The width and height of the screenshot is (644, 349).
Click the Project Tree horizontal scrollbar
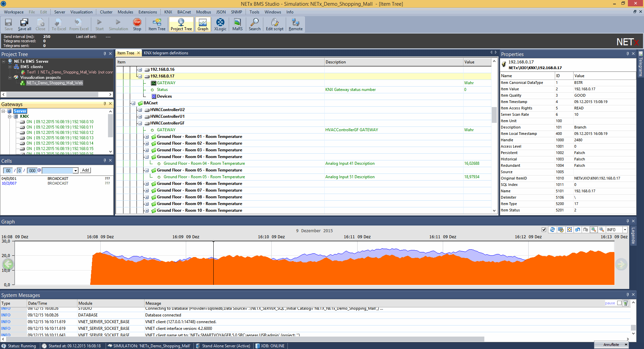click(x=53, y=94)
